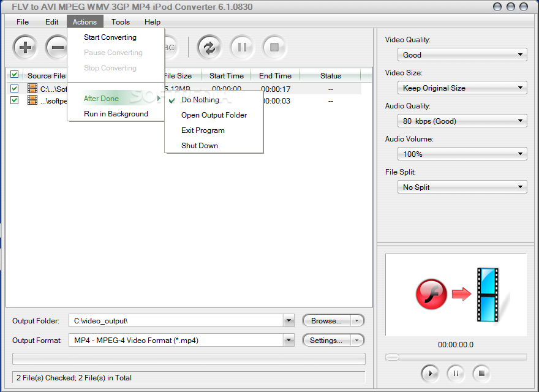Click the Pause converting toolbar icon
The image size is (539, 392).
(242, 47)
